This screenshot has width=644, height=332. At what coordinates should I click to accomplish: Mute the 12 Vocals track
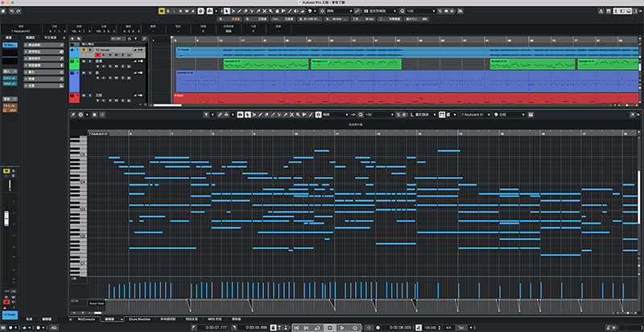pyautogui.click(x=84, y=49)
